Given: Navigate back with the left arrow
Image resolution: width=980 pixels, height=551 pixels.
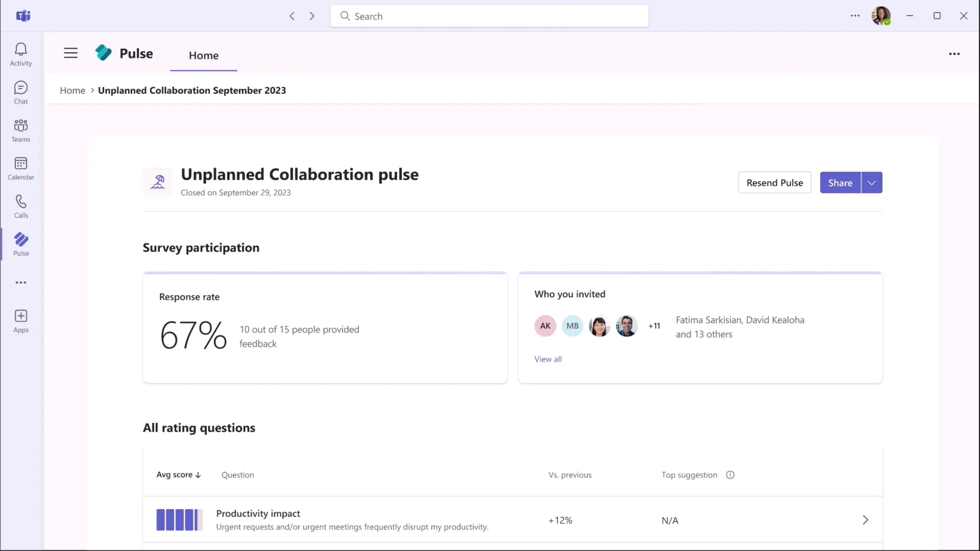Looking at the screenshot, I should tap(292, 16).
